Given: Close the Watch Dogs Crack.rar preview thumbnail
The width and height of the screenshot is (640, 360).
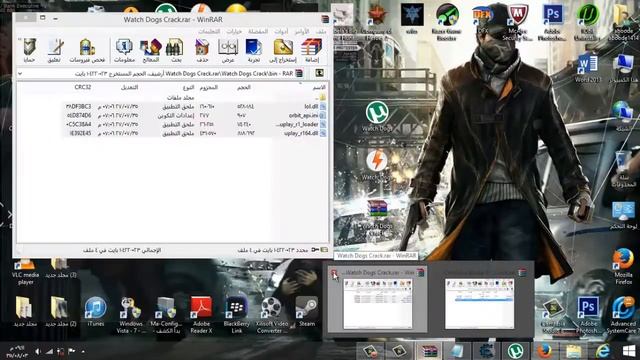Looking at the screenshot, I should pyautogui.click(x=334, y=273).
